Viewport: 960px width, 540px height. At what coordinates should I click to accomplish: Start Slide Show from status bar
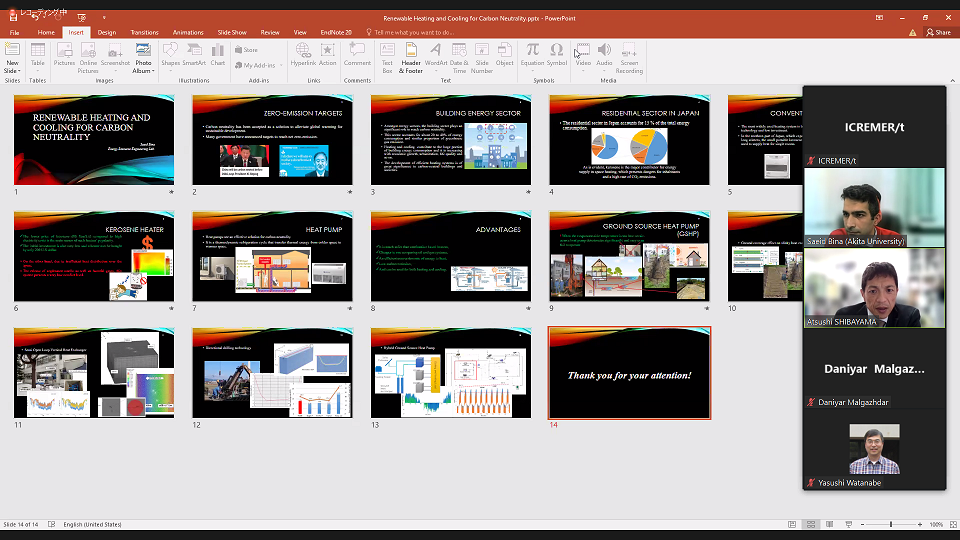[849, 525]
